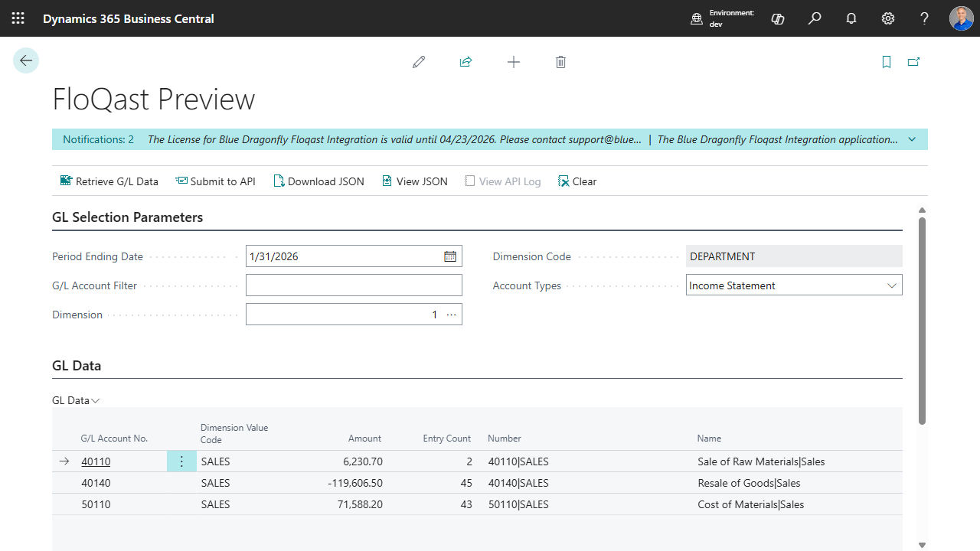Expand the notifications bar chevron
980x551 pixels.
tap(912, 139)
